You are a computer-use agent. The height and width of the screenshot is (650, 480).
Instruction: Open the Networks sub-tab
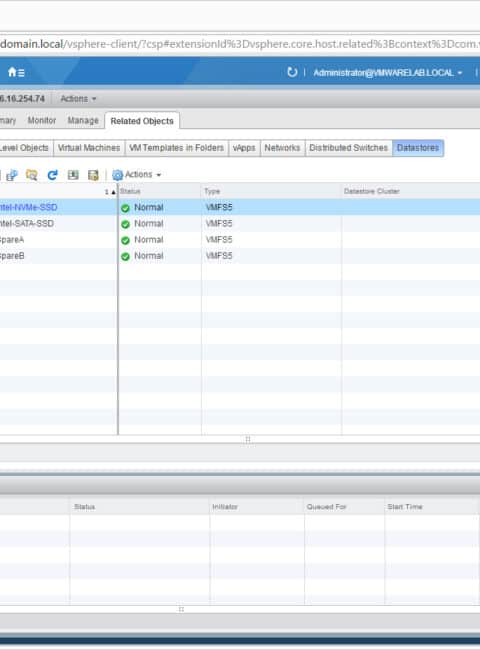(x=282, y=148)
